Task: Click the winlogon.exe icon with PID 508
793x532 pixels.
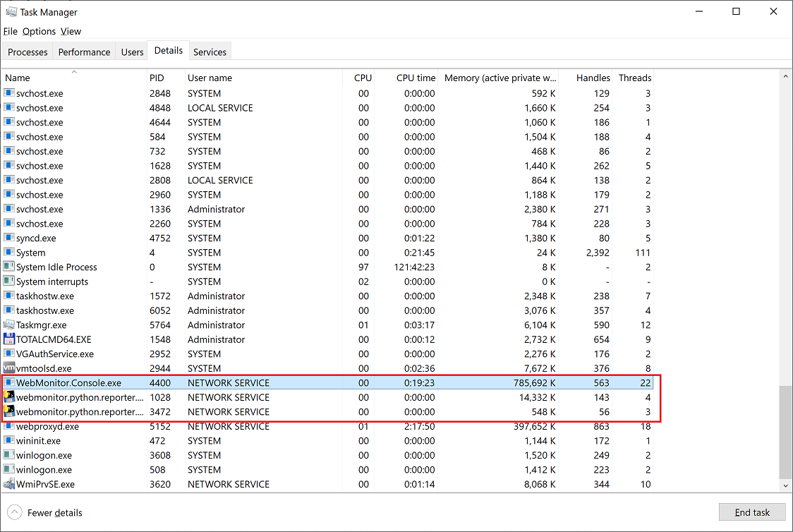Action: (8, 469)
